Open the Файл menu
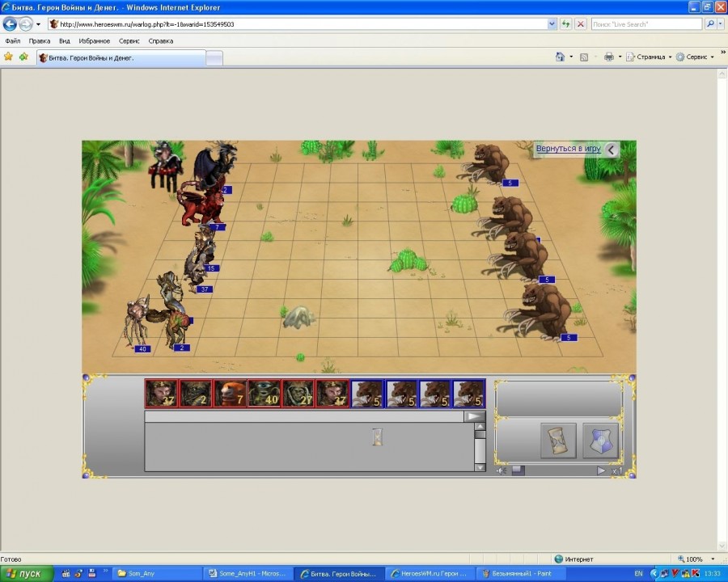 pos(12,41)
